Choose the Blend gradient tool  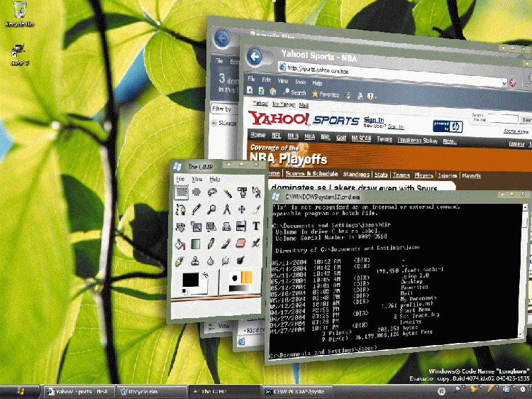coord(196,244)
